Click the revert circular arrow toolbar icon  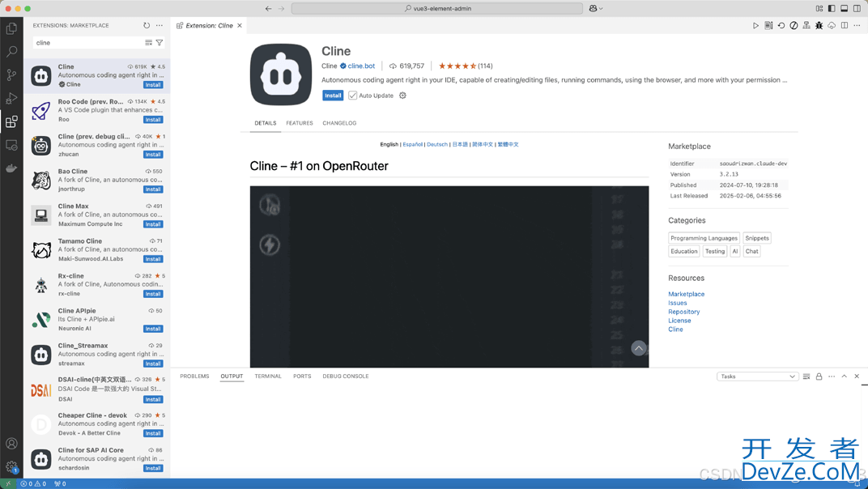(x=781, y=25)
